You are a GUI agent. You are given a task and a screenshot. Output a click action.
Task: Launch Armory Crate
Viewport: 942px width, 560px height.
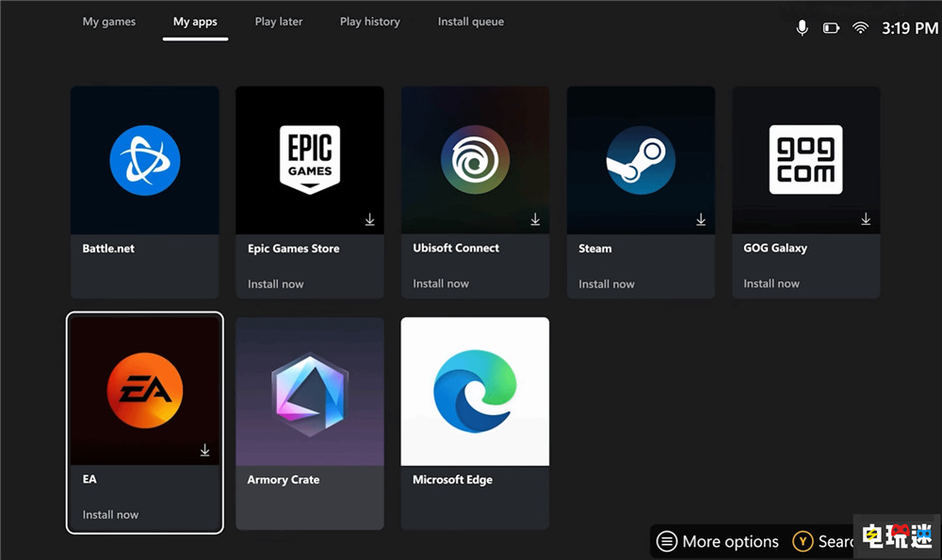[309, 391]
